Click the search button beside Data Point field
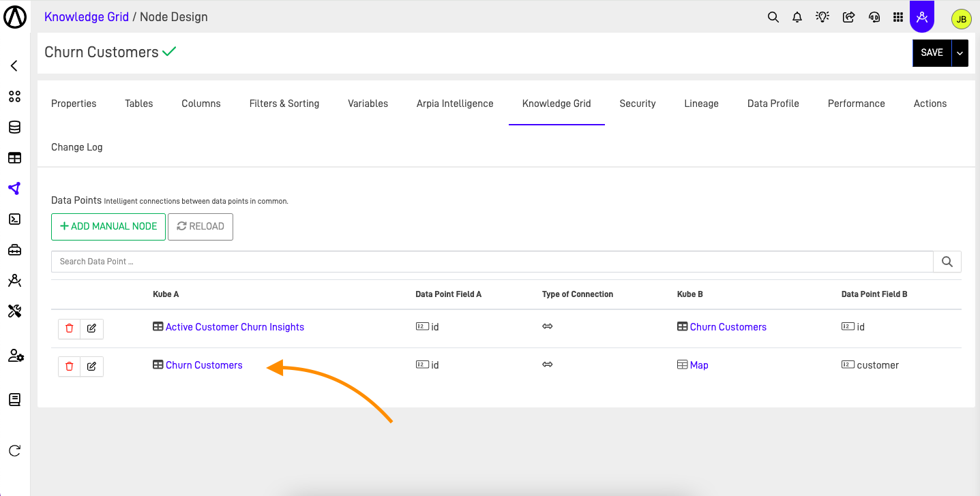Screen dimensions: 980x496 (x=947, y=262)
